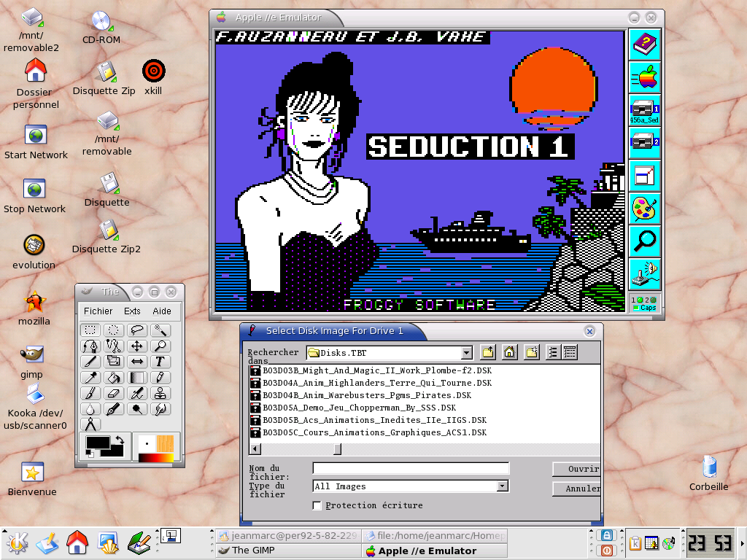Select the Measure compass tool
The height and width of the screenshot is (560, 747).
point(90,424)
